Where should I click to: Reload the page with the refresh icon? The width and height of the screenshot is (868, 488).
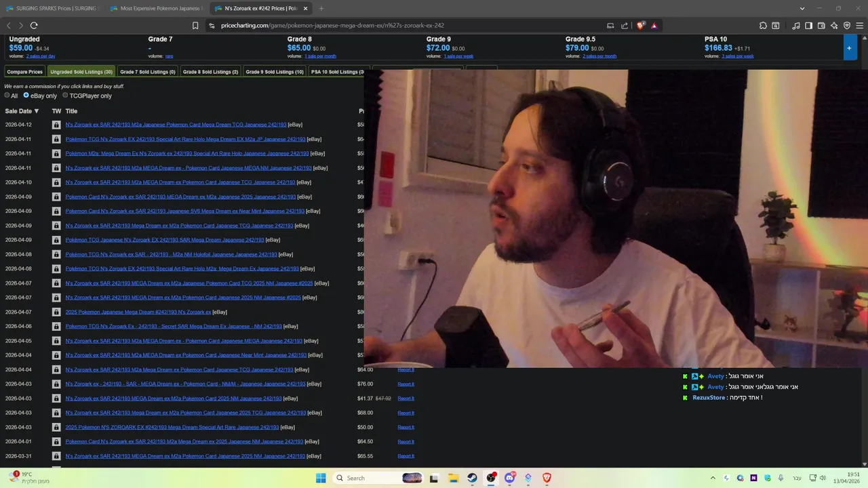click(33, 26)
